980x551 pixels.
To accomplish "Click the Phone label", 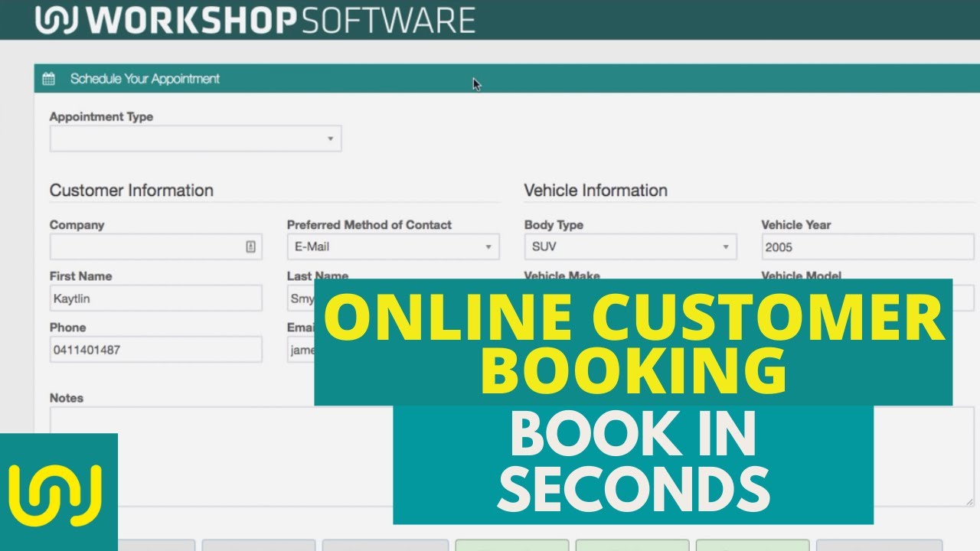I will click(67, 328).
